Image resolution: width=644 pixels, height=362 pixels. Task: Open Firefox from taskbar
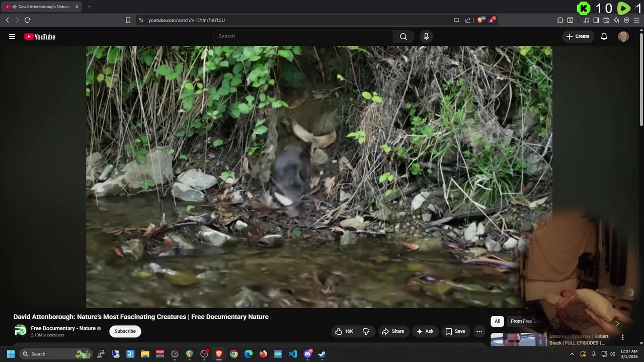(x=263, y=354)
